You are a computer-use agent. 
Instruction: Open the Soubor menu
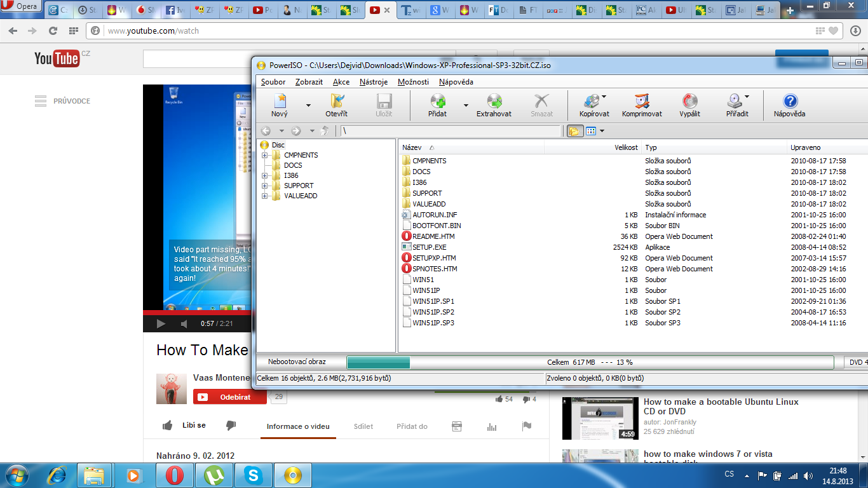click(x=273, y=82)
